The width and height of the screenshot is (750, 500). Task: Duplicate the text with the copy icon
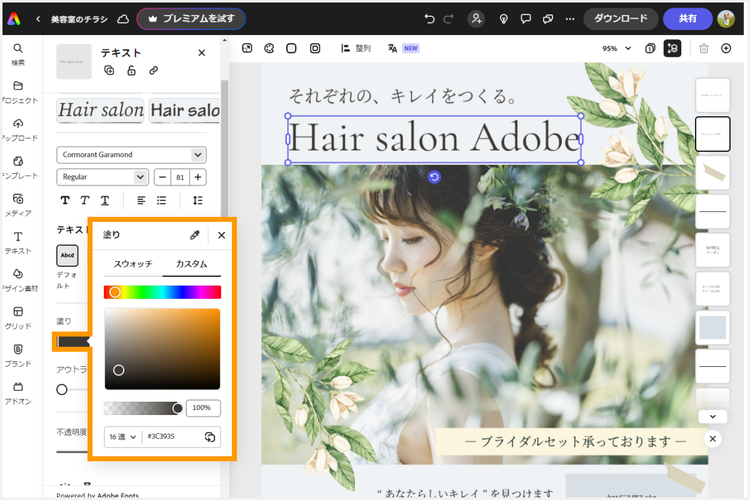point(109,70)
